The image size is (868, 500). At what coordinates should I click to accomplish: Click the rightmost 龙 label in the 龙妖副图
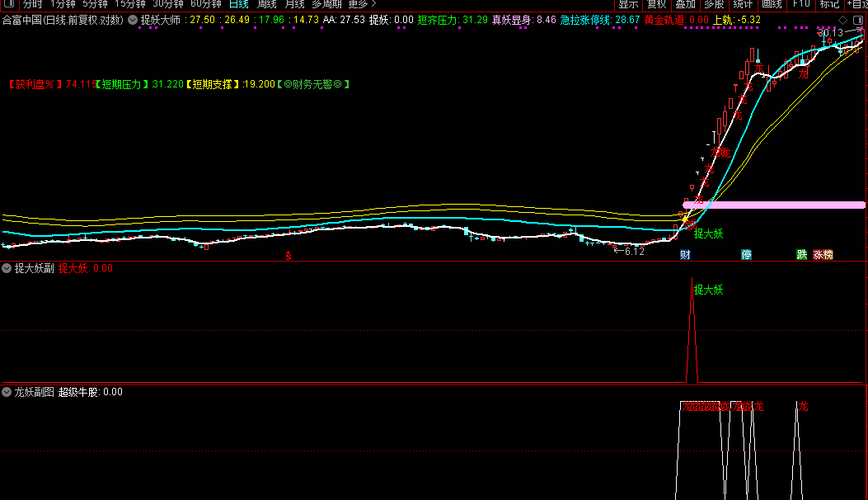click(x=803, y=407)
